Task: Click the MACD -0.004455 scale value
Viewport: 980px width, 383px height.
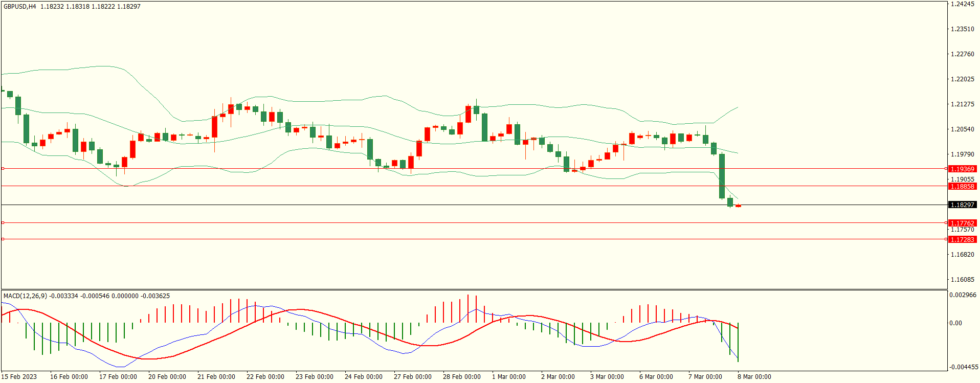Action: coord(964,367)
